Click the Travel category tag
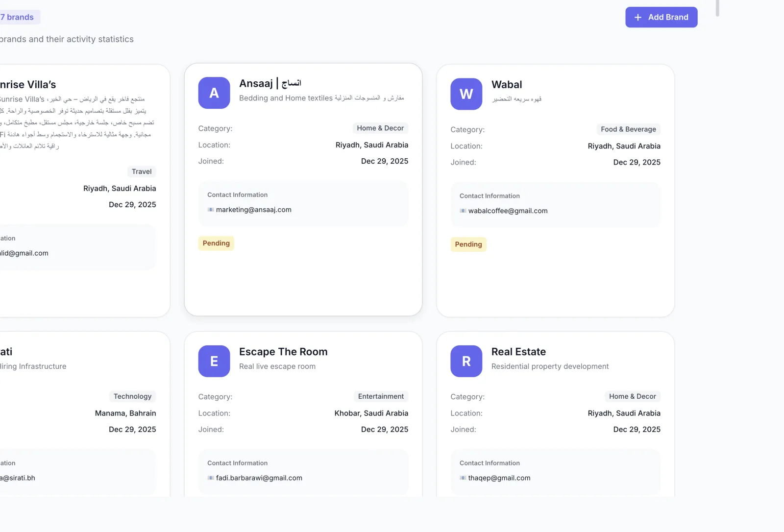This screenshot has width=784, height=532. pos(142,171)
